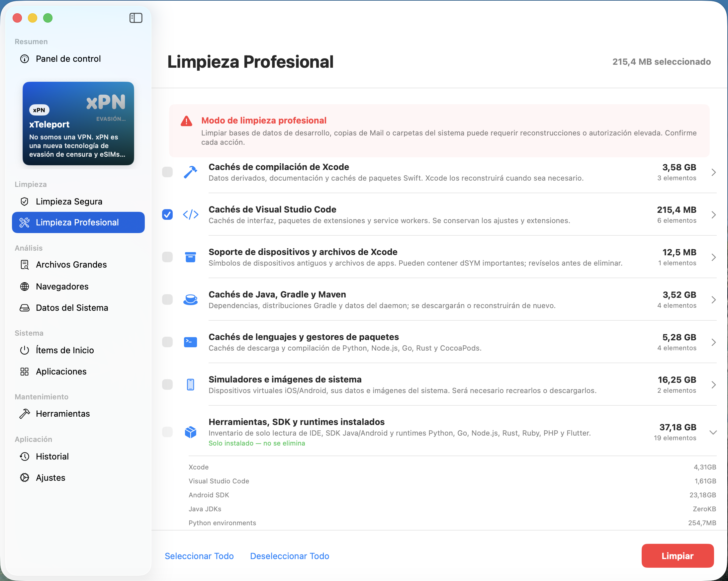Click the Limpieza Segura shield icon
Viewport: 728px width, 581px height.
coord(25,202)
